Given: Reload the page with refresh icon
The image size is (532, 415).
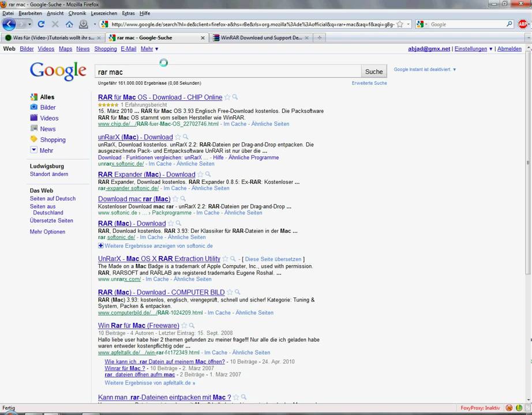Looking at the screenshot, I should (x=41, y=24).
